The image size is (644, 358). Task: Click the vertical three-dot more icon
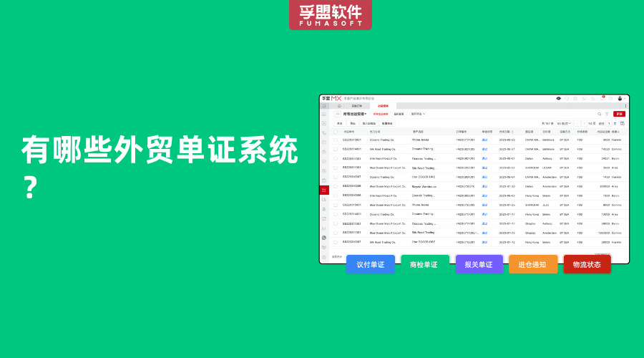(x=625, y=106)
